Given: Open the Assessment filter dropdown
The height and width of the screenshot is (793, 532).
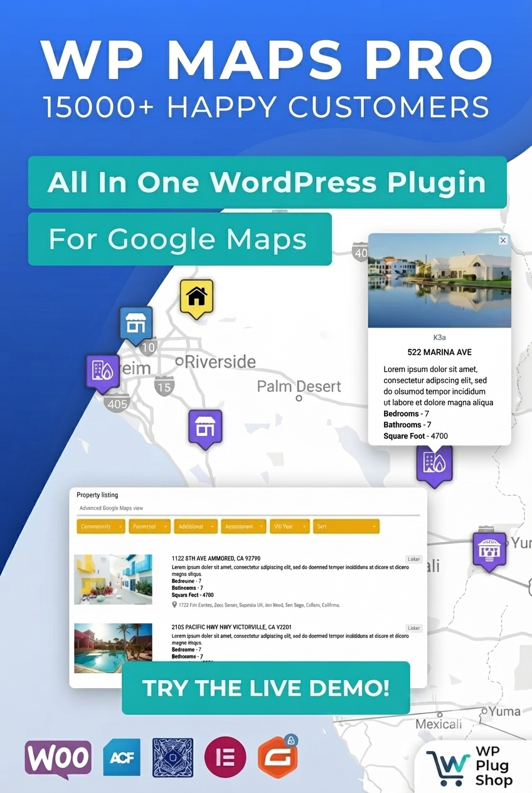Looking at the screenshot, I should tap(243, 526).
